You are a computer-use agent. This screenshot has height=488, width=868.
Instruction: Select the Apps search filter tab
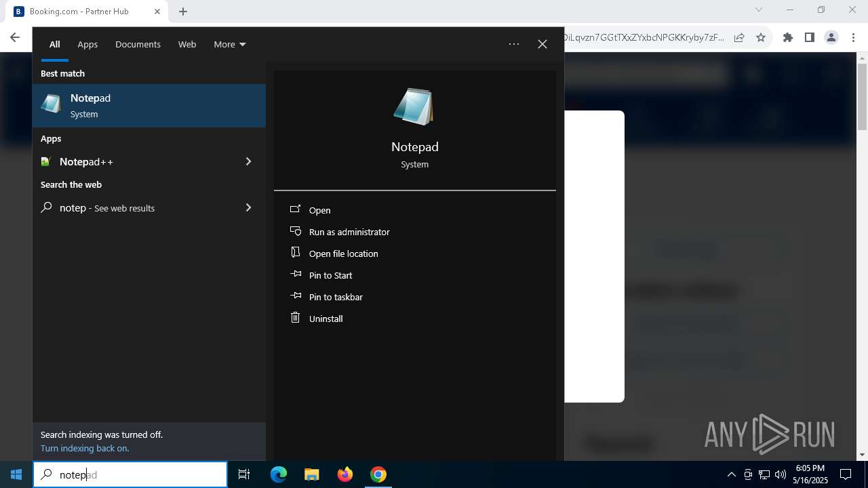coord(87,44)
